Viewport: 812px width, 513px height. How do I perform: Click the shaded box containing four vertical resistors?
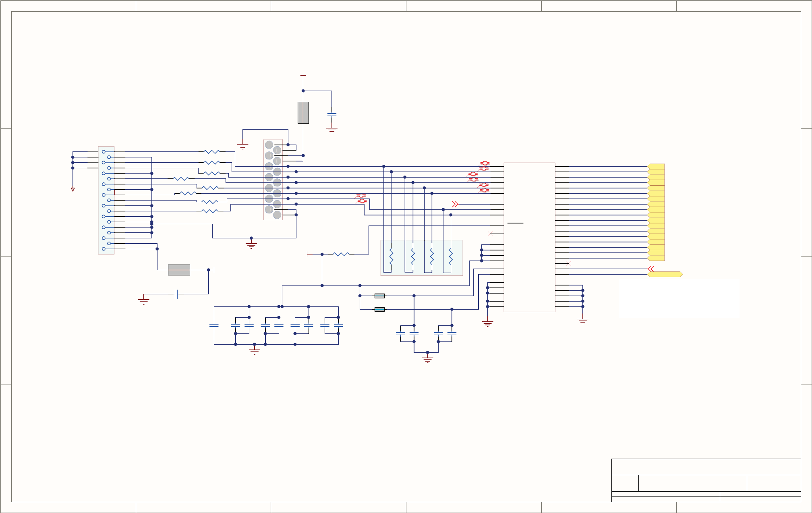point(421,258)
